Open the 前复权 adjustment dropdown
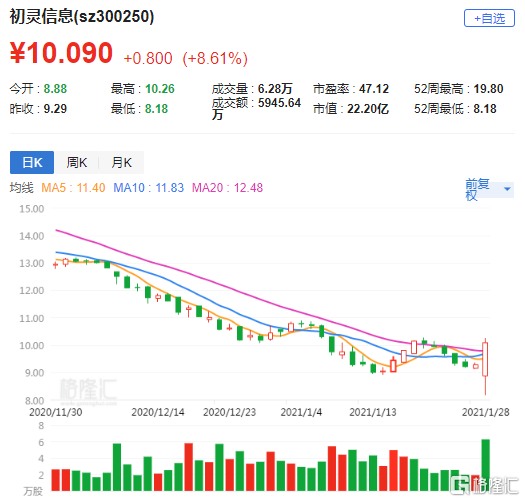The image size is (525, 502). (489, 190)
